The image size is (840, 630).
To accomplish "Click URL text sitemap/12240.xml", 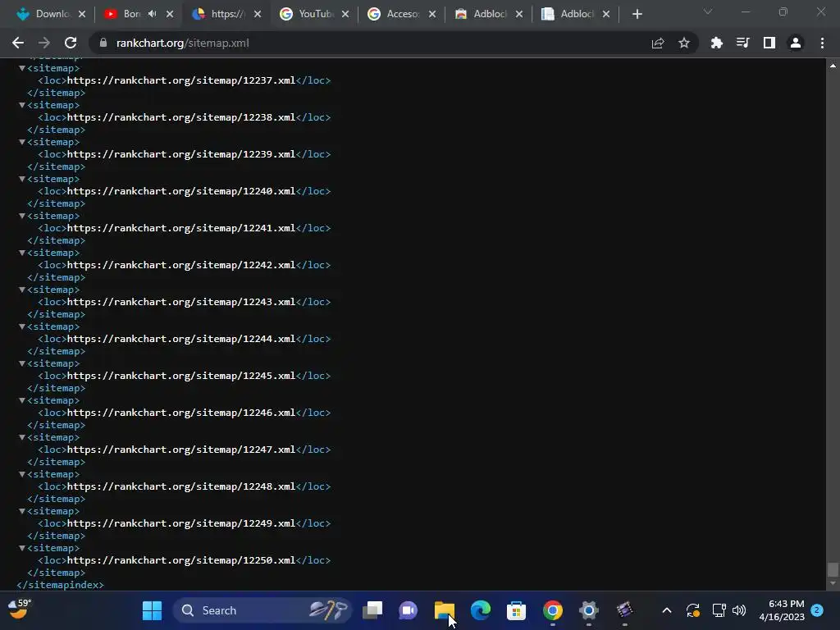I will [181, 191].
